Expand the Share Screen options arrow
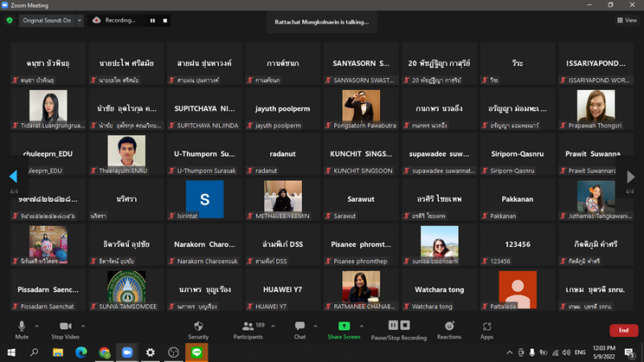This screenshot has width=644, height=362. [361, 325]
